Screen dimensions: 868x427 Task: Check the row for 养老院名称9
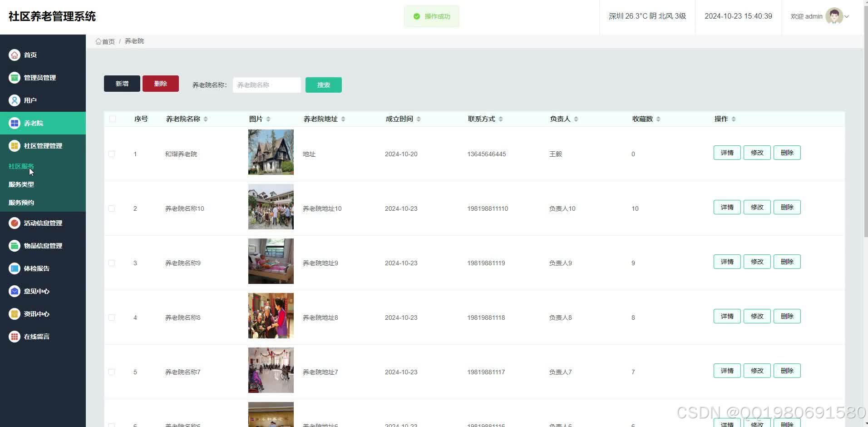click(x=112, y=263)
